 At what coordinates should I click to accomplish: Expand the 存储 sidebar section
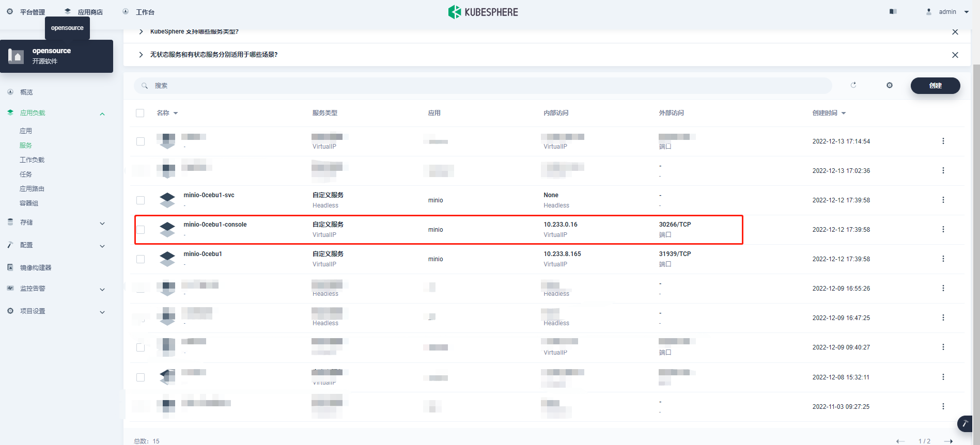pyautogui.click(x=102, y=223)
